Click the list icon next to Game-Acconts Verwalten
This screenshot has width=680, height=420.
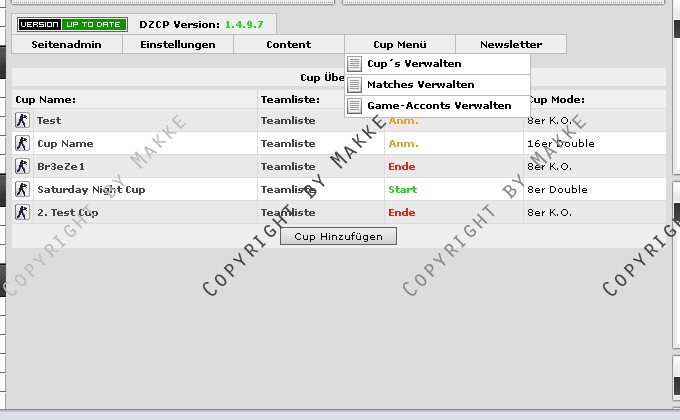click(x=354, y=106)
